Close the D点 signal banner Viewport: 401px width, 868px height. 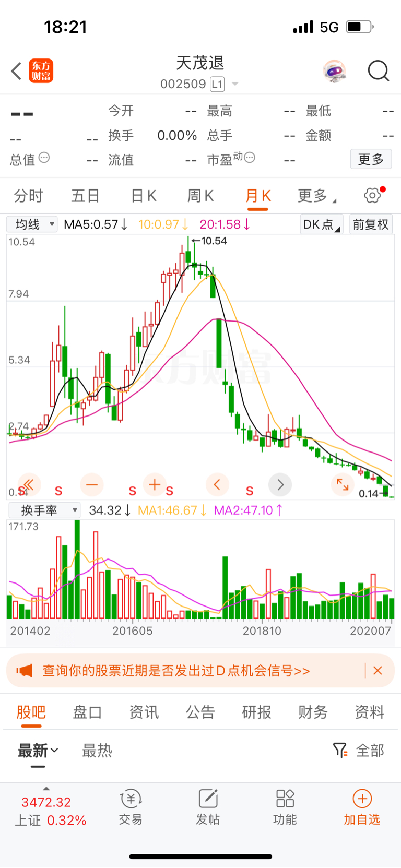[x=378, y=671]
